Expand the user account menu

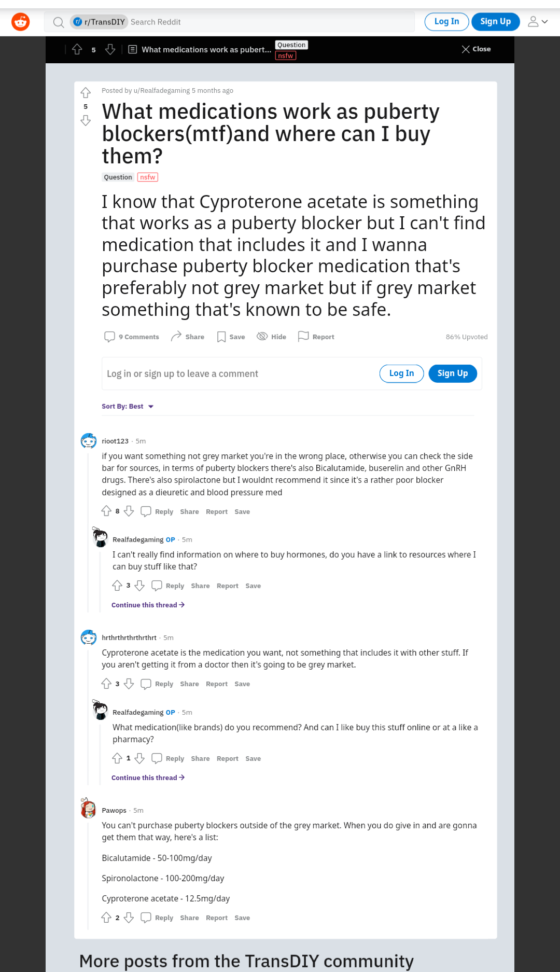tap(537, 22)
